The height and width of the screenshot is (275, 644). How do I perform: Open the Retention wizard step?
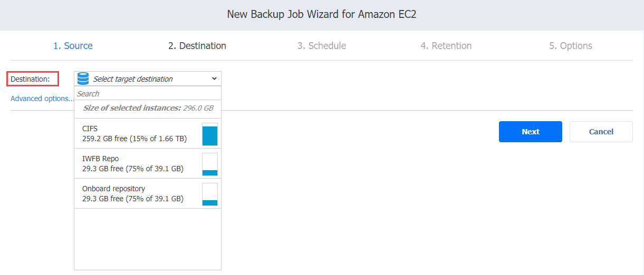446,46
